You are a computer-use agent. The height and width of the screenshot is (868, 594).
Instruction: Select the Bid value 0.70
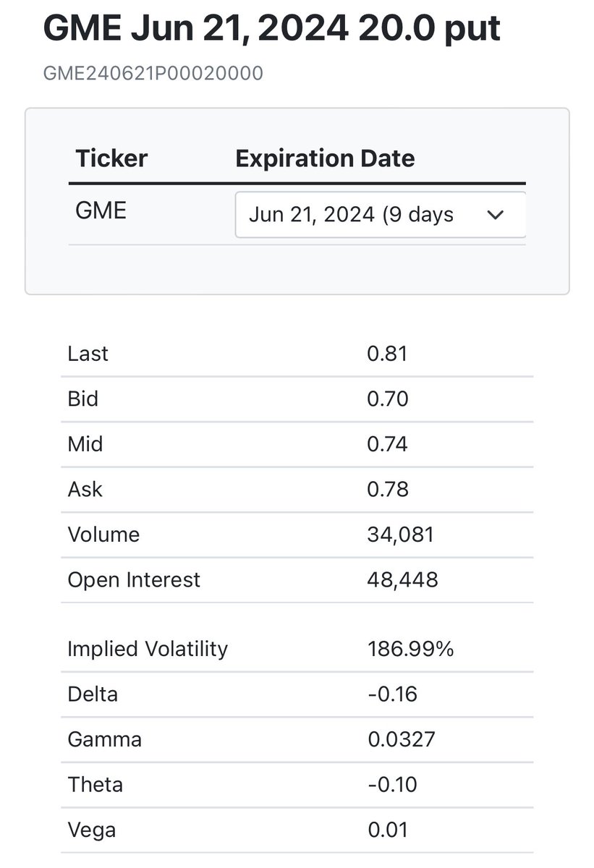point(388,399)
